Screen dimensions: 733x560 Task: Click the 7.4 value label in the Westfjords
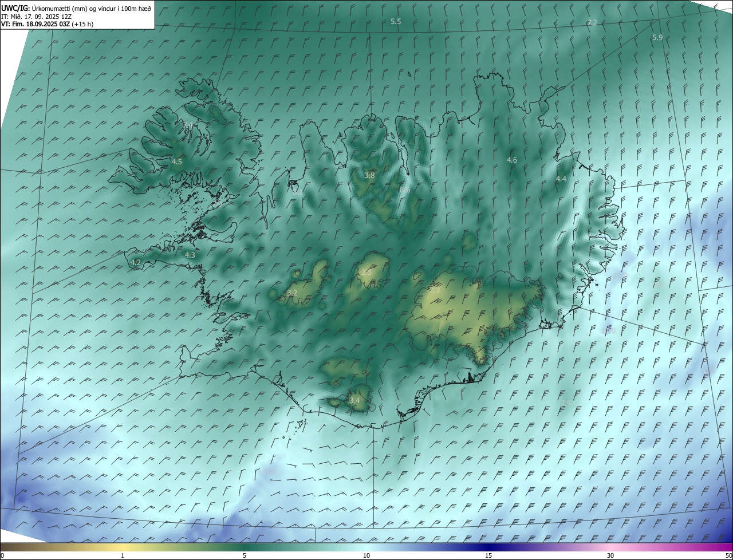(188, 125)
